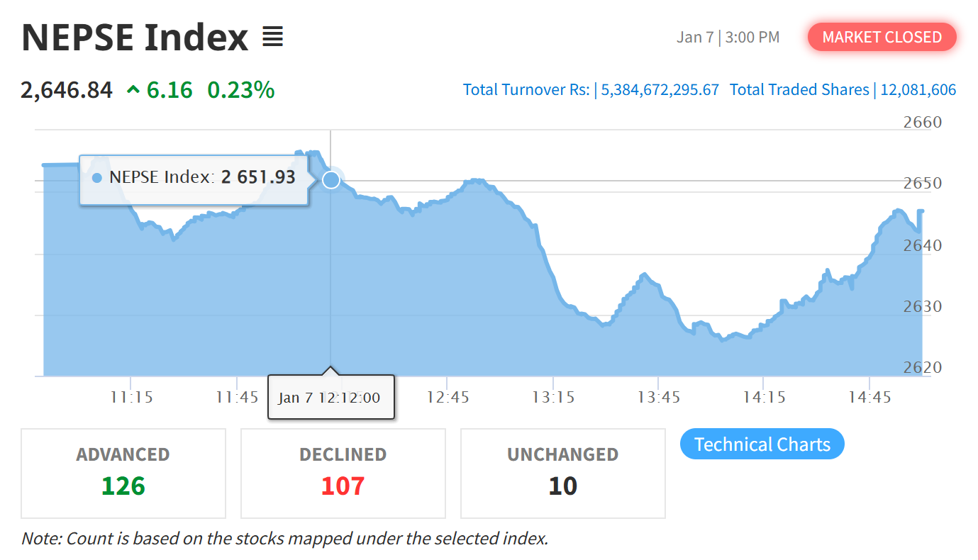Open Technical Charts
The image size is (978, 560).
point(762,444)
